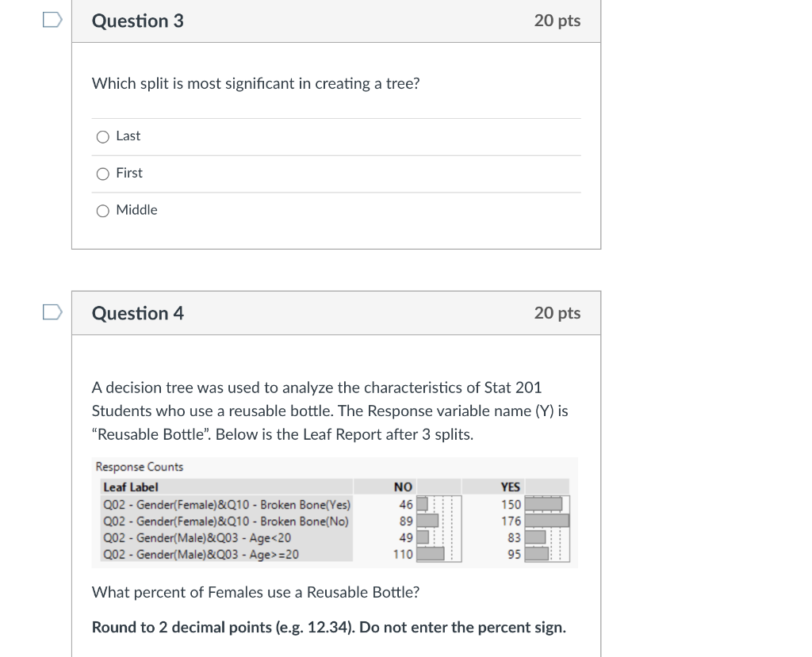Click the Gender(Male) Age<20 row label

click(x=197, y=538)
